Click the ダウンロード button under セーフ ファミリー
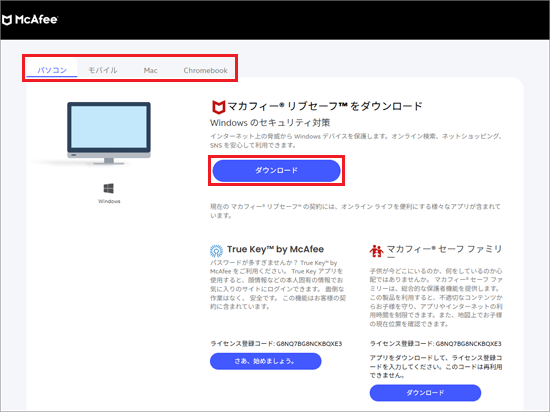 coord(425,393)
